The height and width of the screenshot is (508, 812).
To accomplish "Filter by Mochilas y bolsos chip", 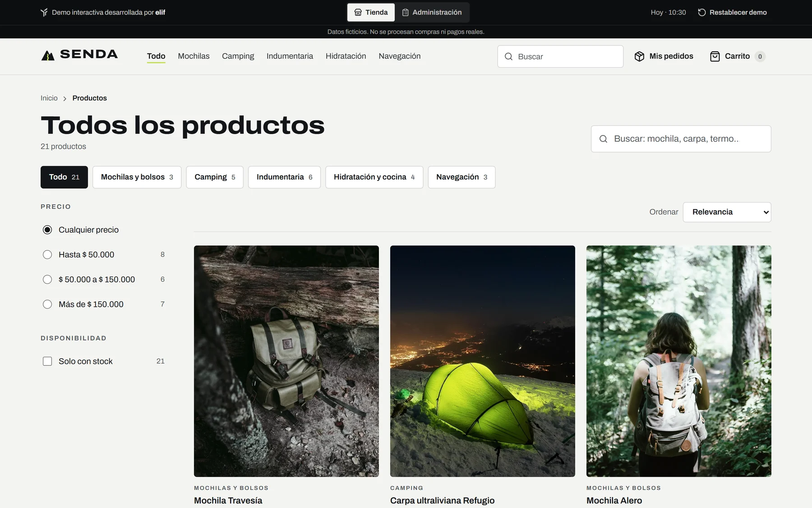I will tap(137, 177).
